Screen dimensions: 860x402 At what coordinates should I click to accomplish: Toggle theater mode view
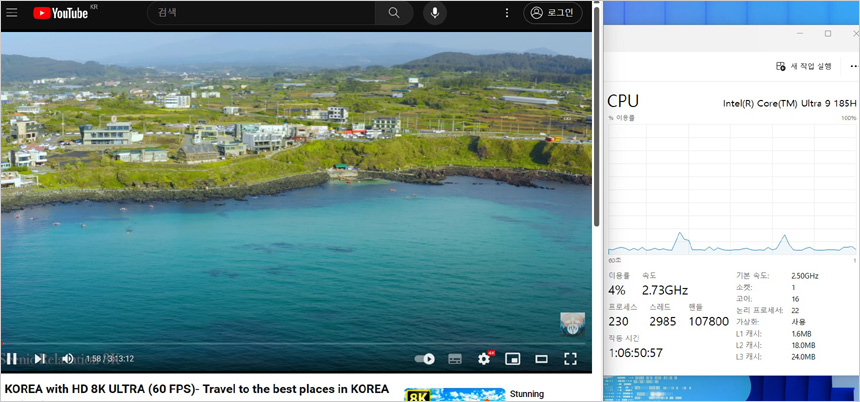[542, 358]
